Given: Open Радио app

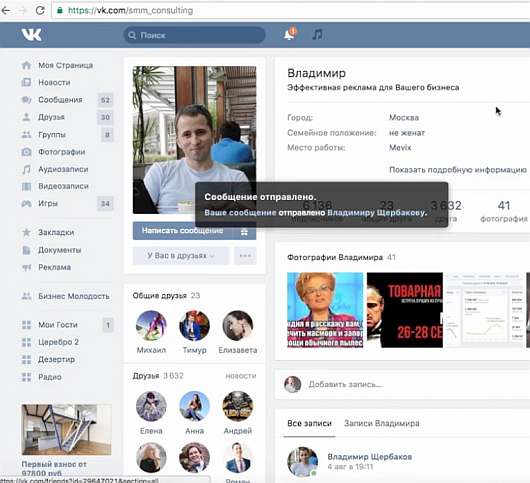Looking at the screenshot, I should click(50, 377).
